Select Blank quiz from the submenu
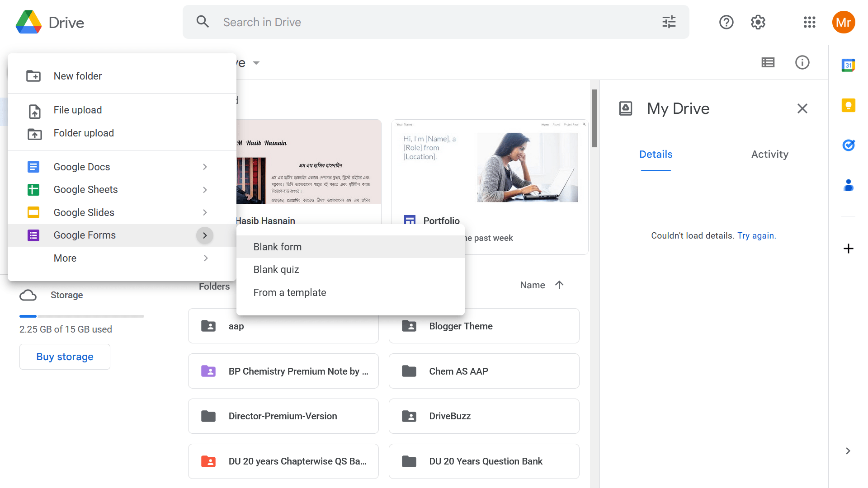The image size is (868, 488). [276, 270]
